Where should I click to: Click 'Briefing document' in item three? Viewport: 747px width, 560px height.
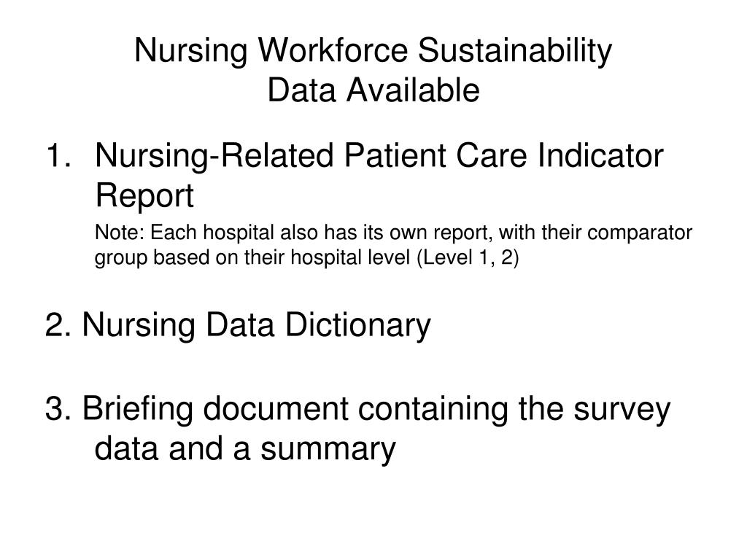pyautogui.click(x=215, y=410)
